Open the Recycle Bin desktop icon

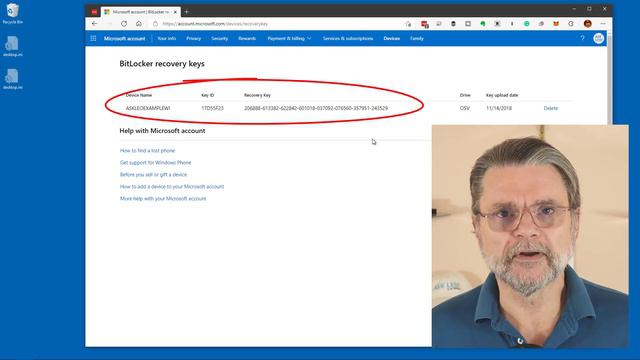pos(12,13)
